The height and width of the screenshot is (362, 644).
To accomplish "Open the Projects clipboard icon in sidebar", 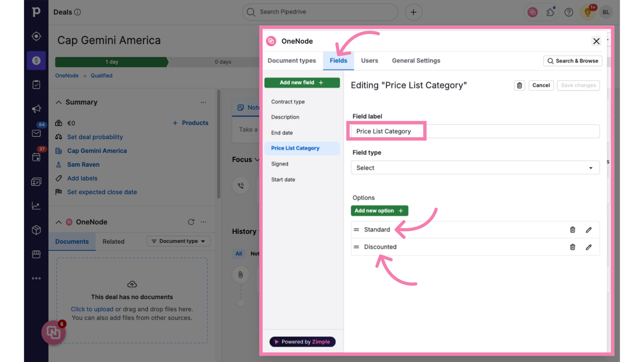I will tap(36, 84).
